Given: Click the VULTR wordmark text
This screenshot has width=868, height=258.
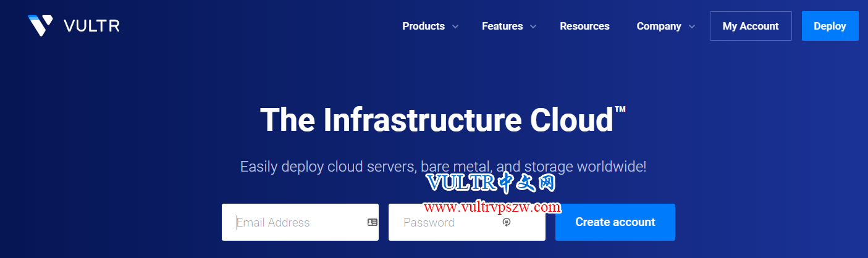Looking at the screenshot, I should pos(91,26).
